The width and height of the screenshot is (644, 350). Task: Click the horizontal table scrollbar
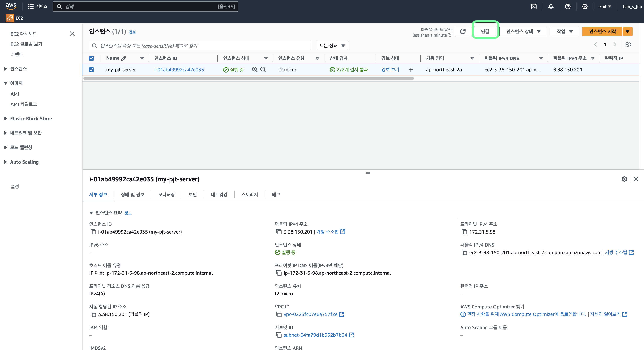coord(248,78)
